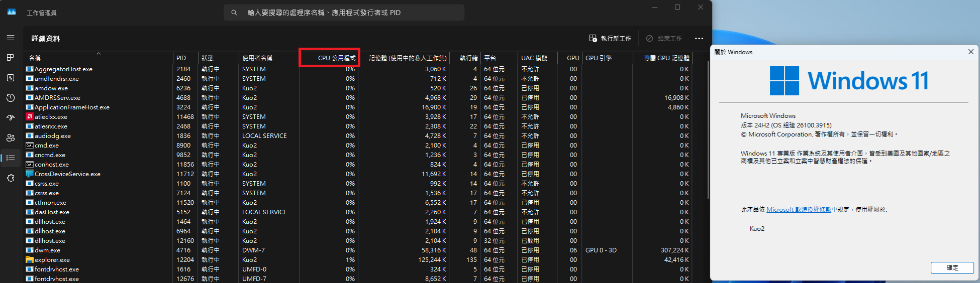
Task: Click the Task Manager app icon in title bar
Action: click(12, 12)
